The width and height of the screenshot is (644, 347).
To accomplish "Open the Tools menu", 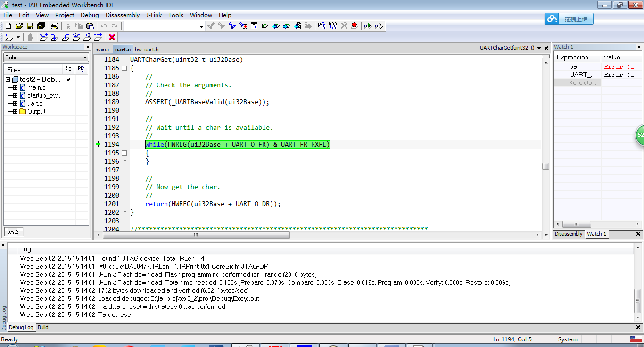I will (x=176, y=15).
